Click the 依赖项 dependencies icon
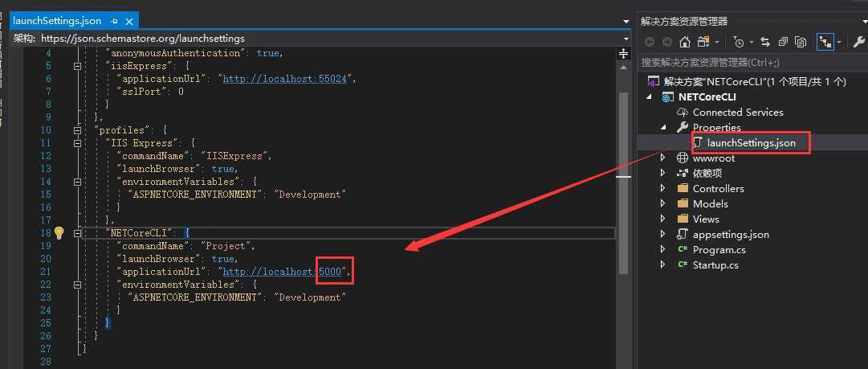The image size is (868, 369). click(683, 173)
